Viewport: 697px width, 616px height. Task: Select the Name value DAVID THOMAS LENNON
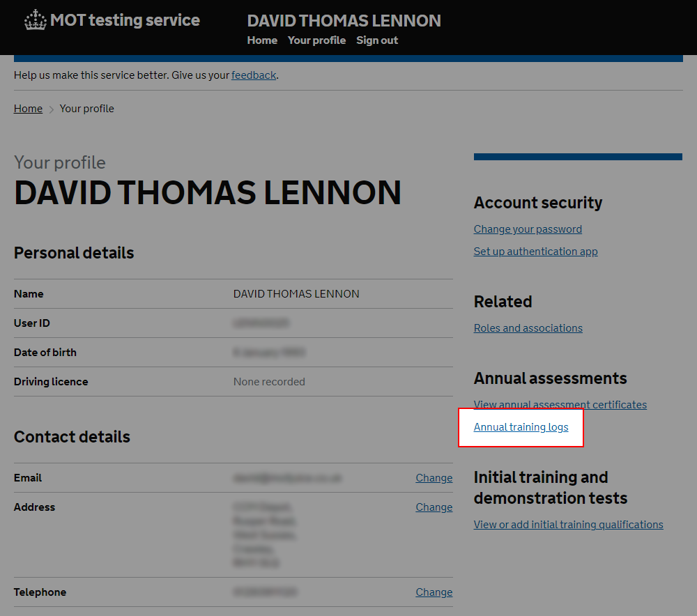[x=296, y=294]
